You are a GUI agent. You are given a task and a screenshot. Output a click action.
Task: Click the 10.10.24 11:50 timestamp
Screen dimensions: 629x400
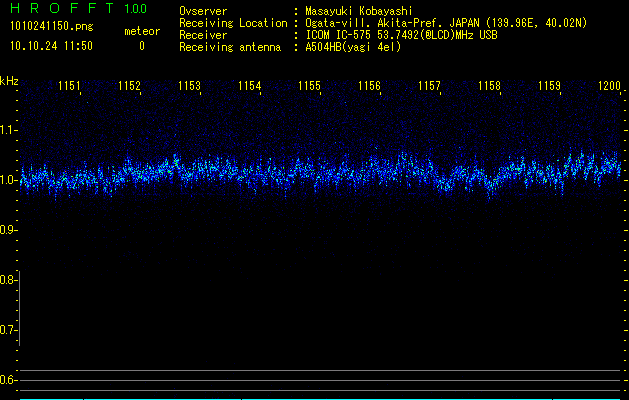point(52,46)
